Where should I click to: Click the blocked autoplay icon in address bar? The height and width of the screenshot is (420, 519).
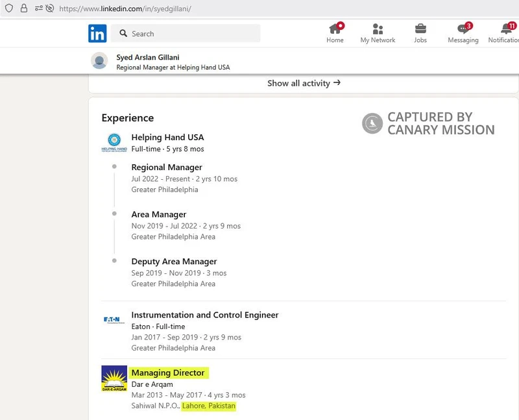pyautogui.click(x=50, y=8)
